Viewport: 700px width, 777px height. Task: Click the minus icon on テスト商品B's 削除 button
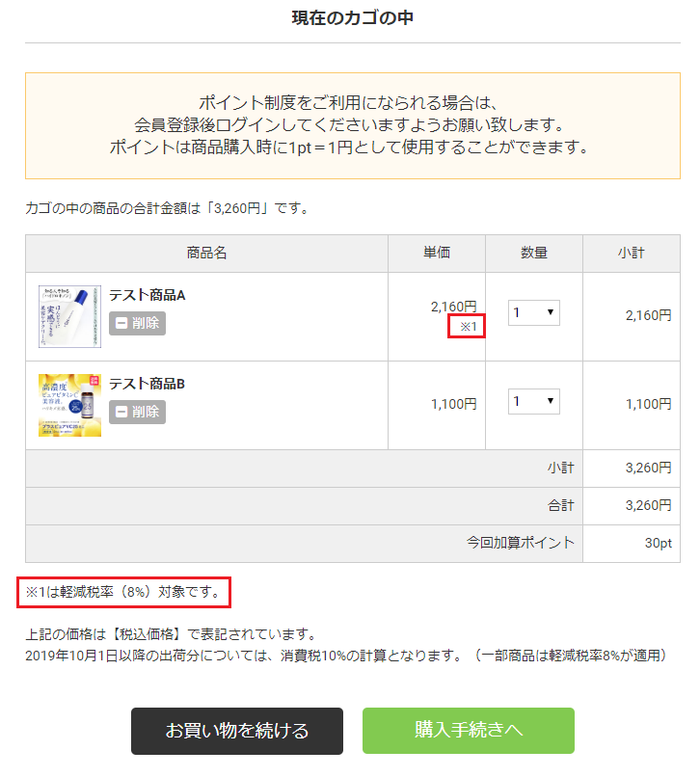121,412
